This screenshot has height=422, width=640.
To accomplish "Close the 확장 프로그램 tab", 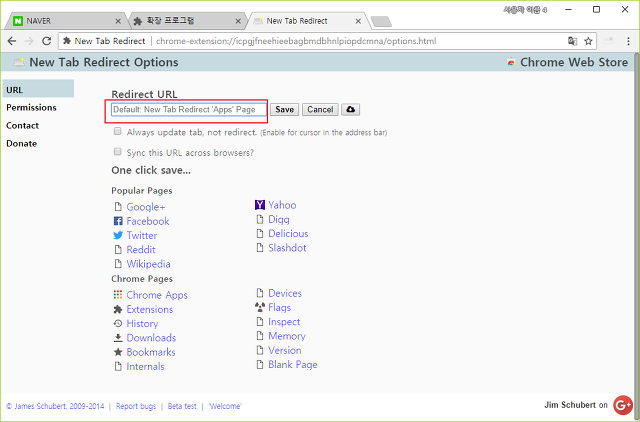I will point(238,21).
